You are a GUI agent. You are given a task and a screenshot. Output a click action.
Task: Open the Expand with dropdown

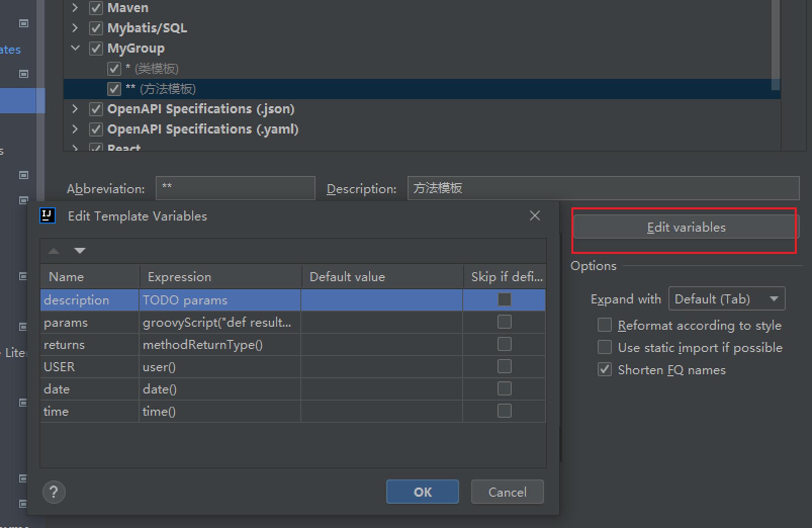pyautogui.click(x=727, y=299)
